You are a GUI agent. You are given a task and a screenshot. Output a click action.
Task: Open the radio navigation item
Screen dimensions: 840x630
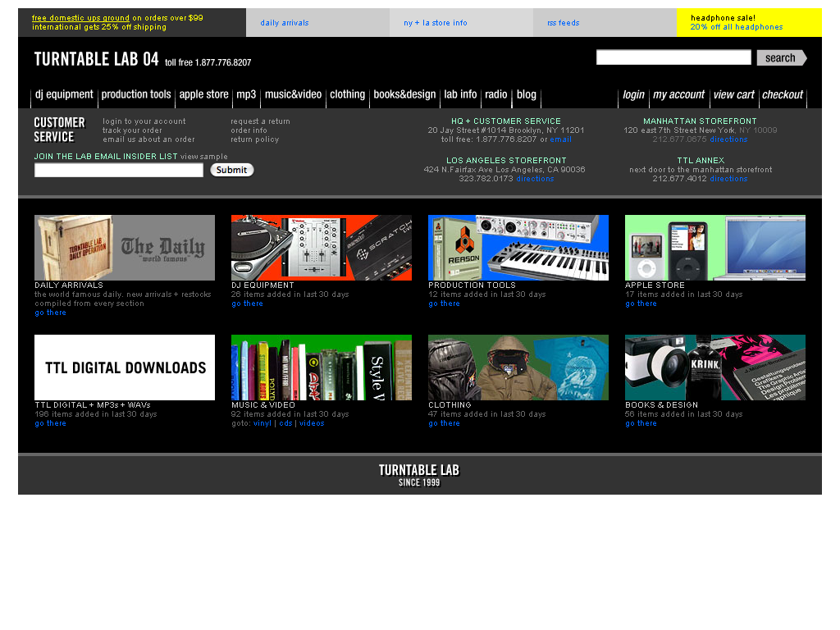(496, 95)
